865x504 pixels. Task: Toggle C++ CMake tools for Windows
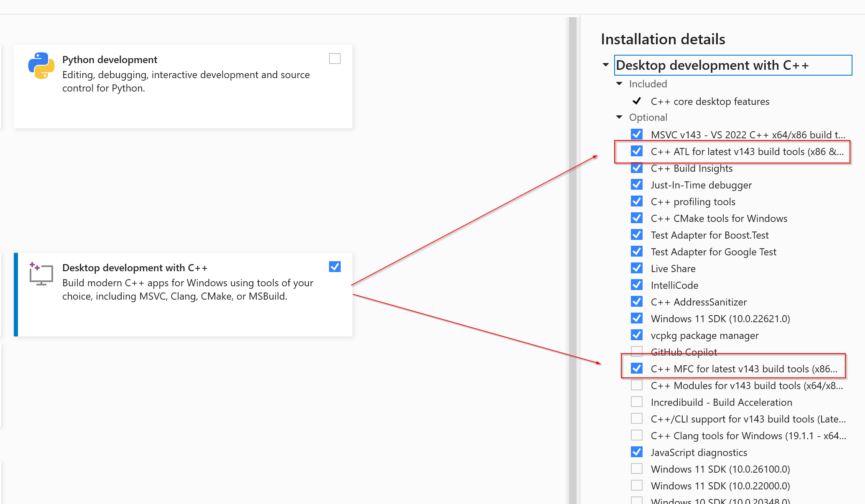point(637,218)
